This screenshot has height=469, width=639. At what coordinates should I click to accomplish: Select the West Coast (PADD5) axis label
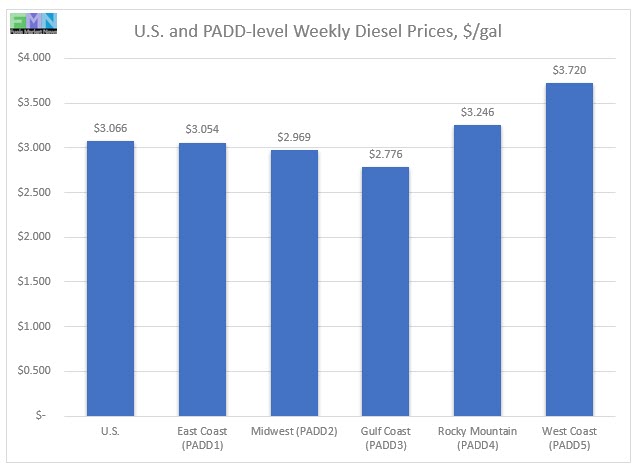coord(567,437)
